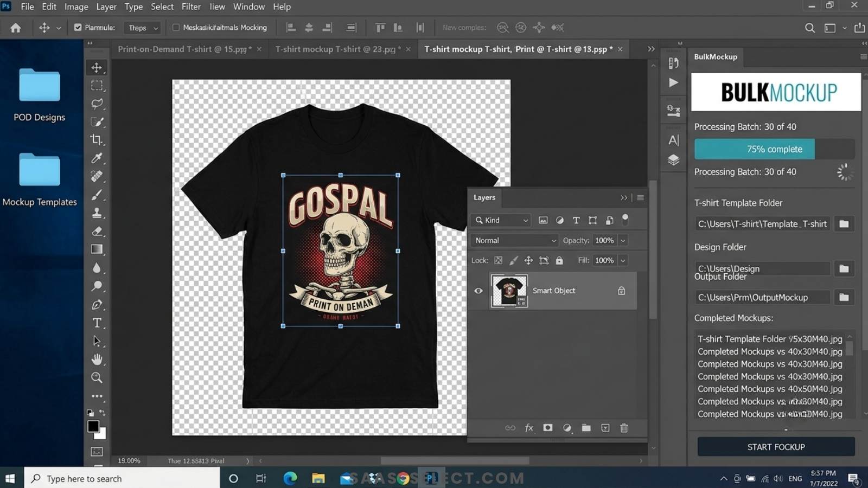Click the Home icon in options bar

(15, 28)
